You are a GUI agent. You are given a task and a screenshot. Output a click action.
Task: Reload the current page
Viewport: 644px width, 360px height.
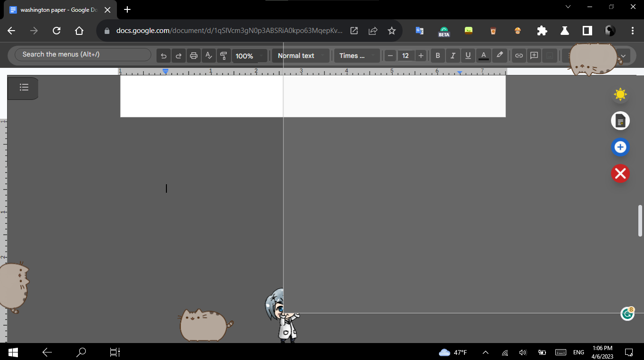(x=57, y=31)
